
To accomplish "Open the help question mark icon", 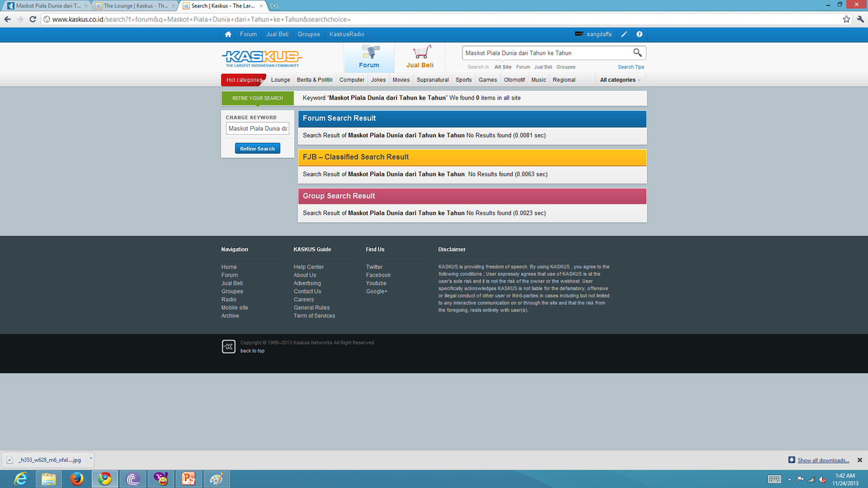I will click(x=639, y=34).
